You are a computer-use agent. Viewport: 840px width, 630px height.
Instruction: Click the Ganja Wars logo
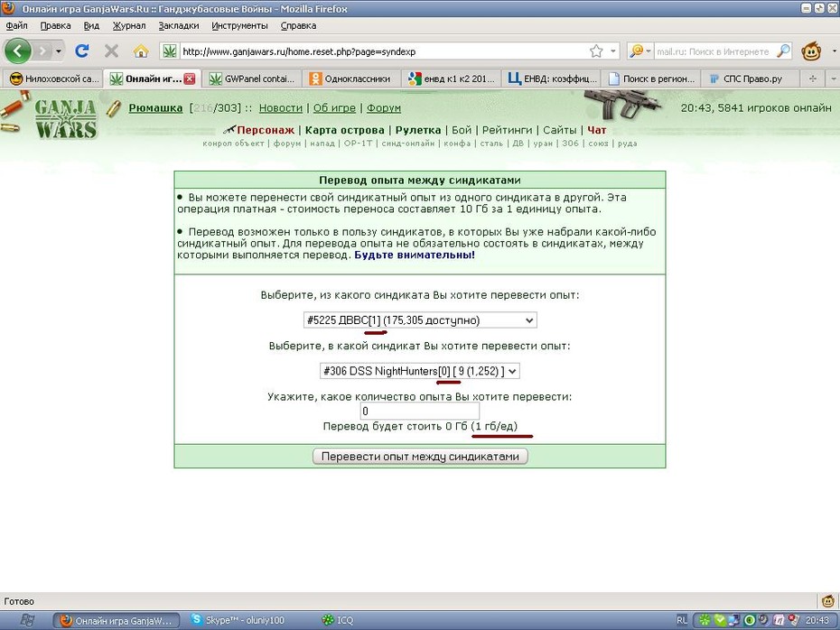65,119
